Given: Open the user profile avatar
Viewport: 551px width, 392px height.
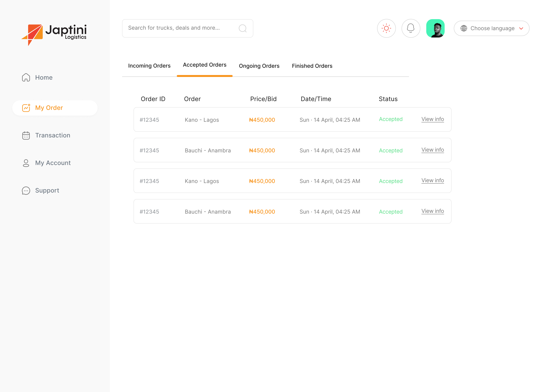Looking at the screenshot, I should [435, 28].
